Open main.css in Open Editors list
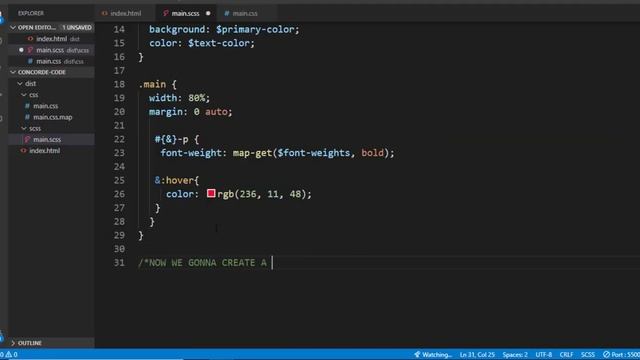640x360 pixels. point(51,61)
